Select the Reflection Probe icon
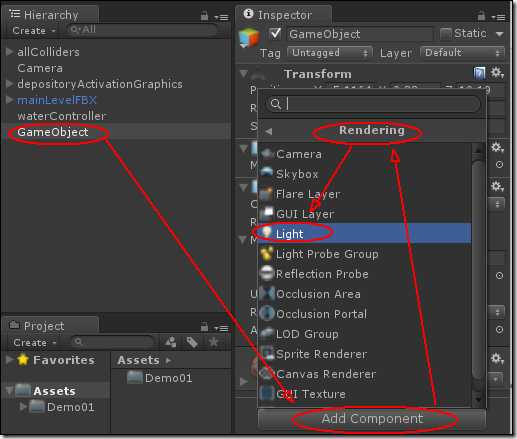 coord(267,273)
